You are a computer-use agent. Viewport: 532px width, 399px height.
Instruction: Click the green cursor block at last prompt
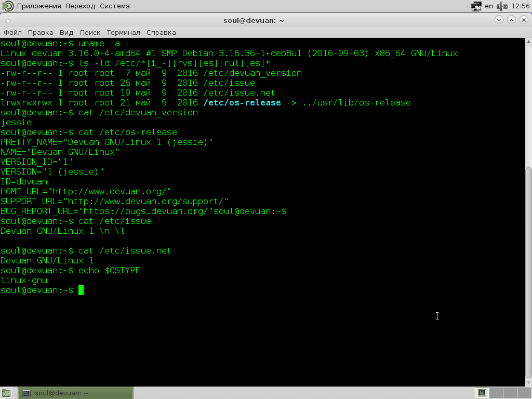tap(81, 290)
